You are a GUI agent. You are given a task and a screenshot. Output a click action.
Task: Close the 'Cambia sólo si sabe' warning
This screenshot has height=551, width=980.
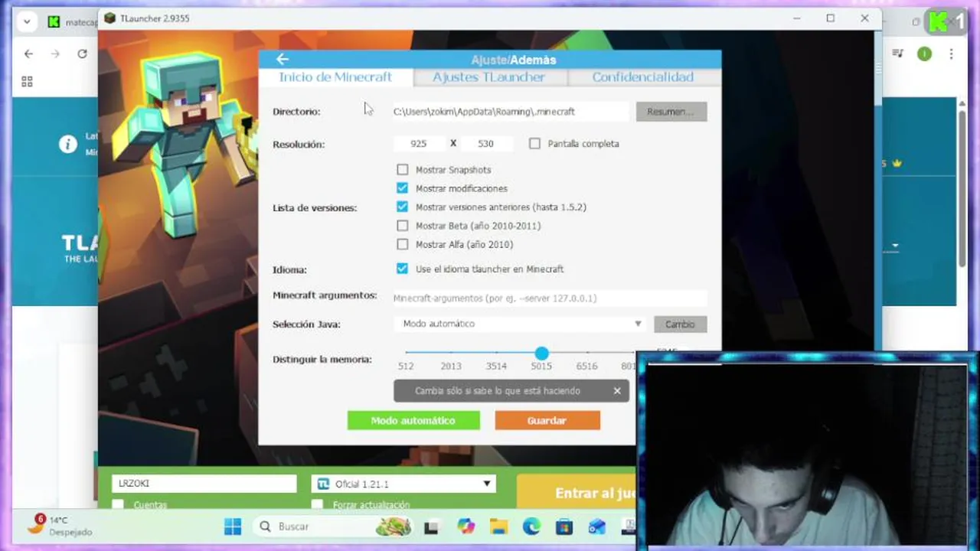tap(617, 391)
